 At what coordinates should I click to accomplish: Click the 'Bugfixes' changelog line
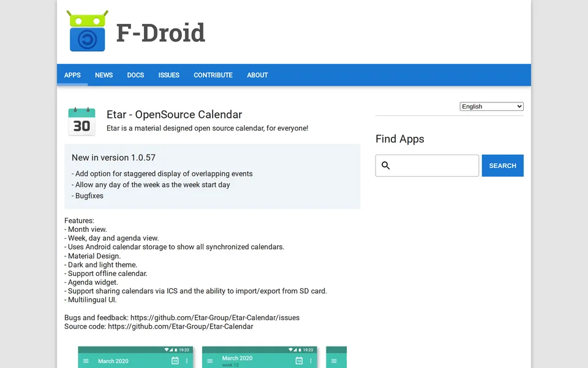pos(88,196)
